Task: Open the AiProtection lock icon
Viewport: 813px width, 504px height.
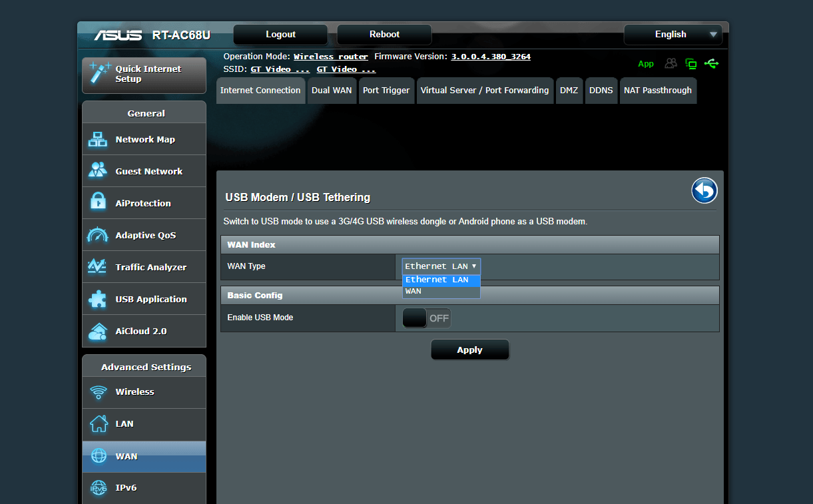Action: [98, 203]
